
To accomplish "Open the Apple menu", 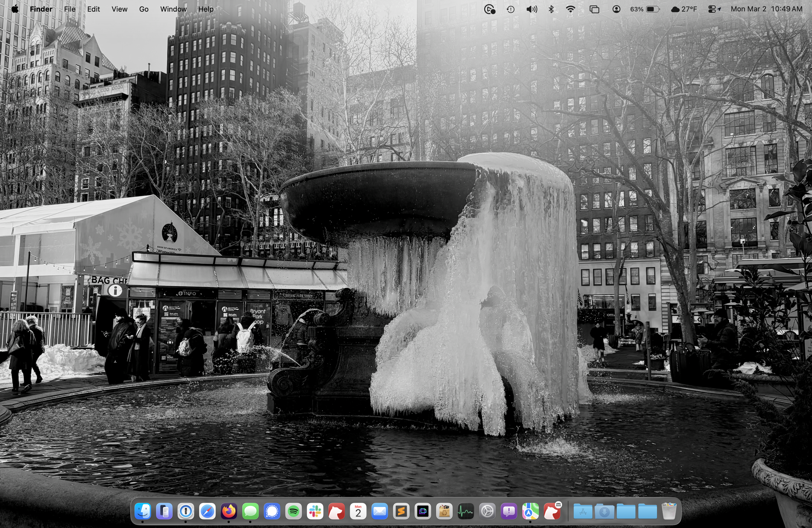I will tap(15, 9).
